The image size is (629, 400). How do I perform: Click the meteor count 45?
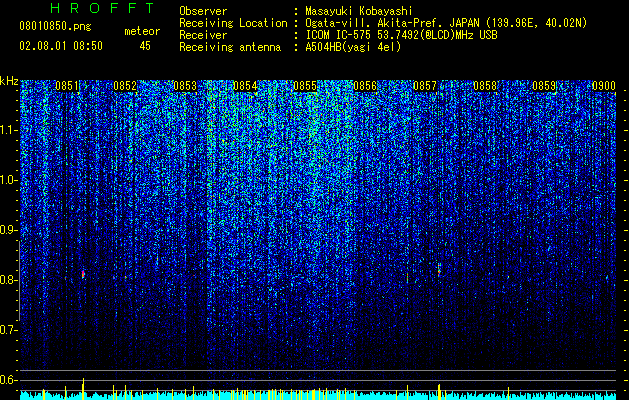point(145,46)
